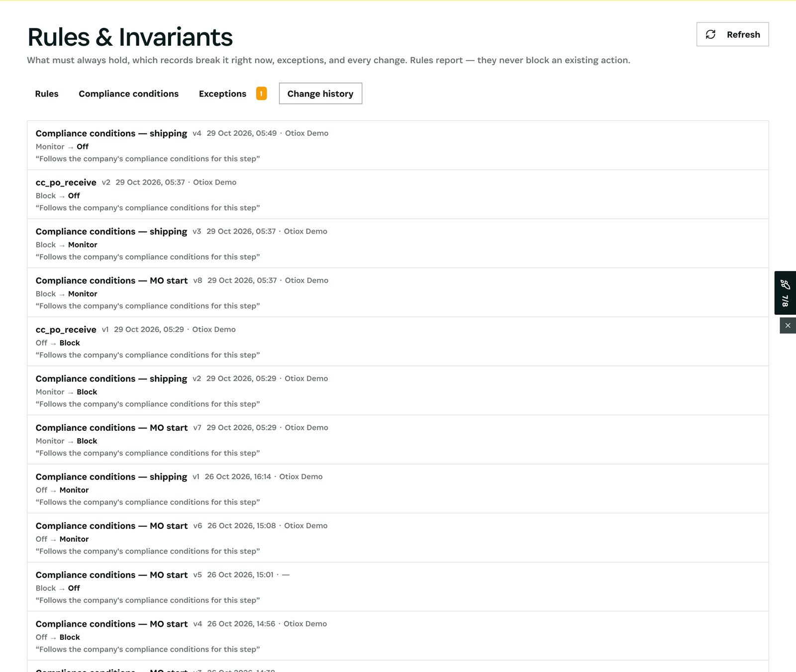Select 'Compliance conditions — shipping' v3 entry title

pos(111,231)
